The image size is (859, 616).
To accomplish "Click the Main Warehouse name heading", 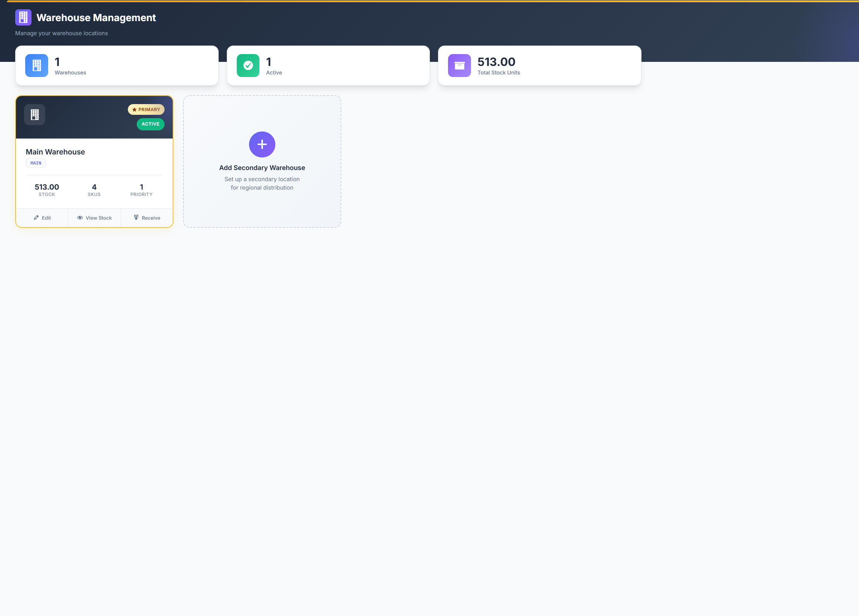I will pos(55,152).
